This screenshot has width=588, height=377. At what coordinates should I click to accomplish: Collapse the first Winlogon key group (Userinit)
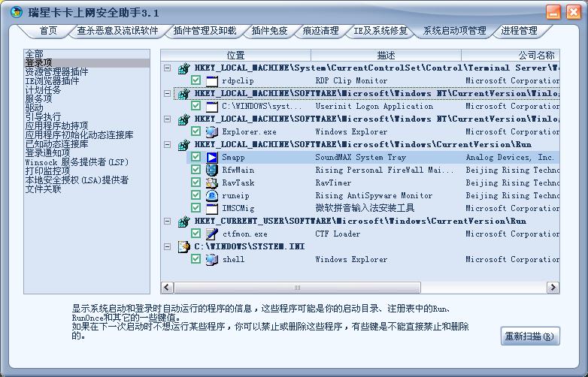pos(167,93)
